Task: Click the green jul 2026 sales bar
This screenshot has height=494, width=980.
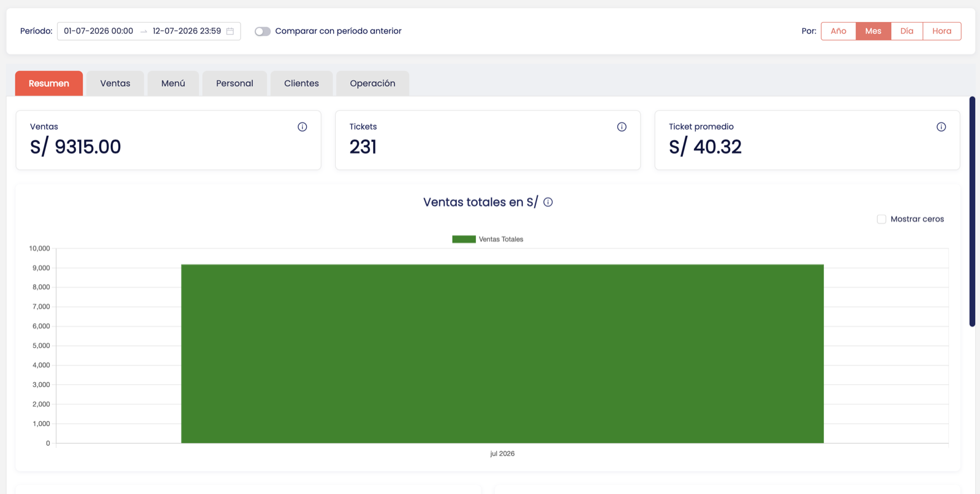Action: [502, 354]
